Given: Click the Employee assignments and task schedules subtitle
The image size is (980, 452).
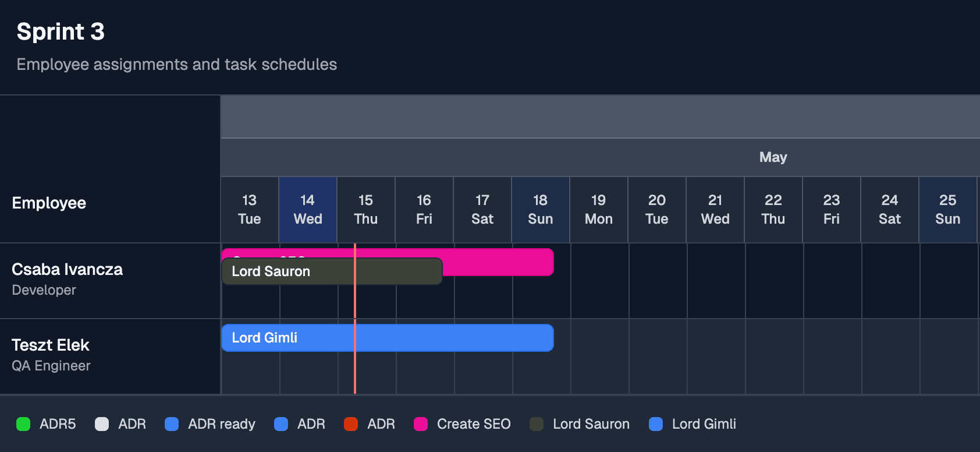Looking at the screenshot, I should [177, 64].
